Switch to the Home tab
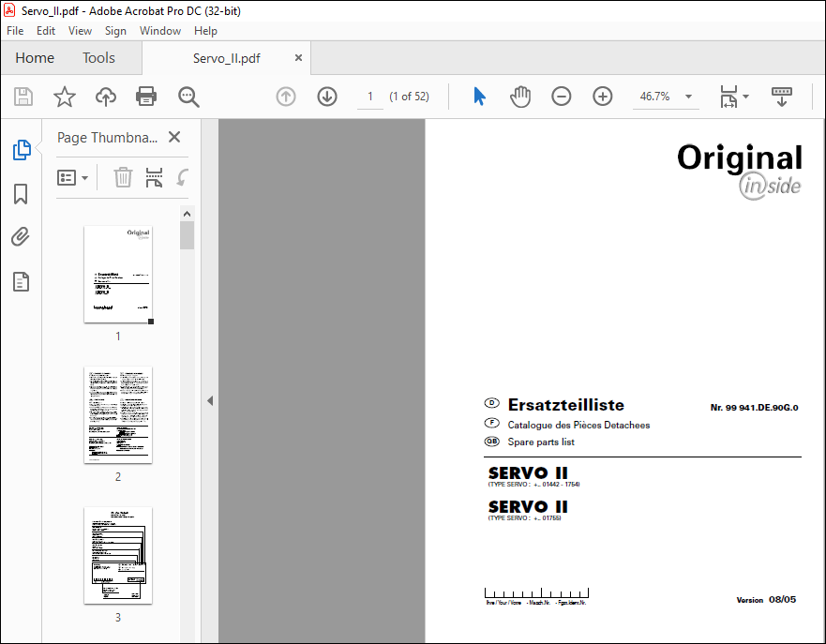The height and width of the screenshot is (644, 826). [35, 58]
